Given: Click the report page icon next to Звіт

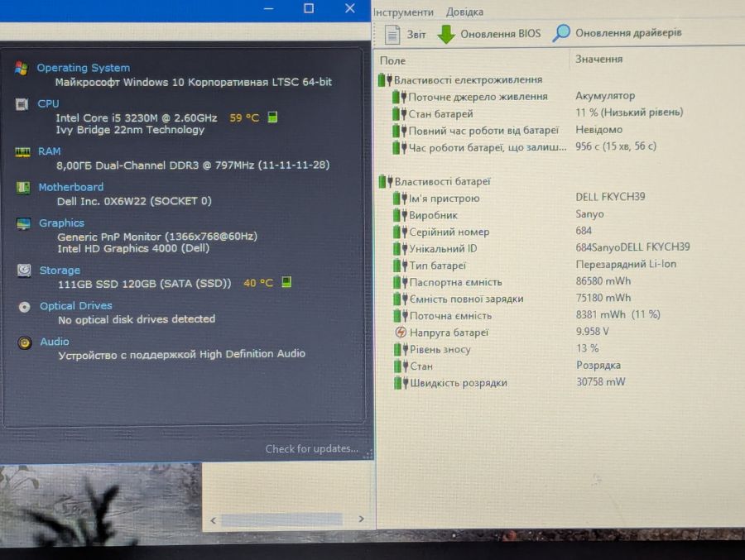Looking at the screenshot, I should pyautogui.click(x=392, y=34).
